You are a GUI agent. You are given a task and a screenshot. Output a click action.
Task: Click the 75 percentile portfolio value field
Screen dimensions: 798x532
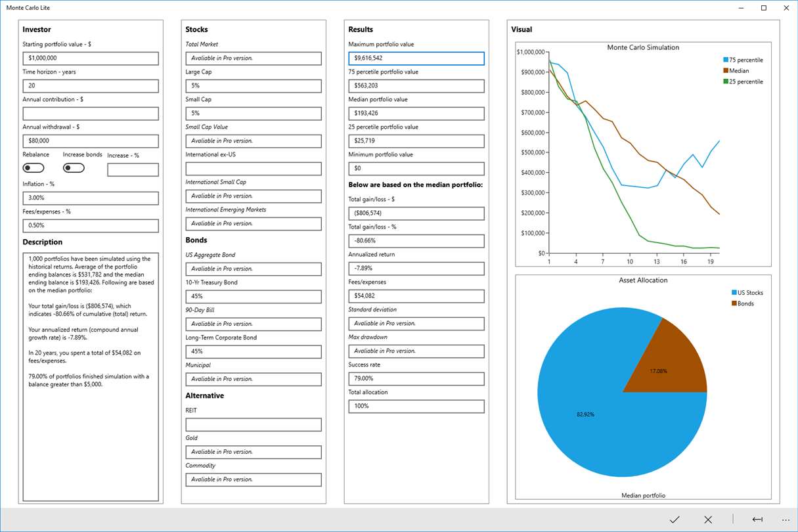click(416, 86)
